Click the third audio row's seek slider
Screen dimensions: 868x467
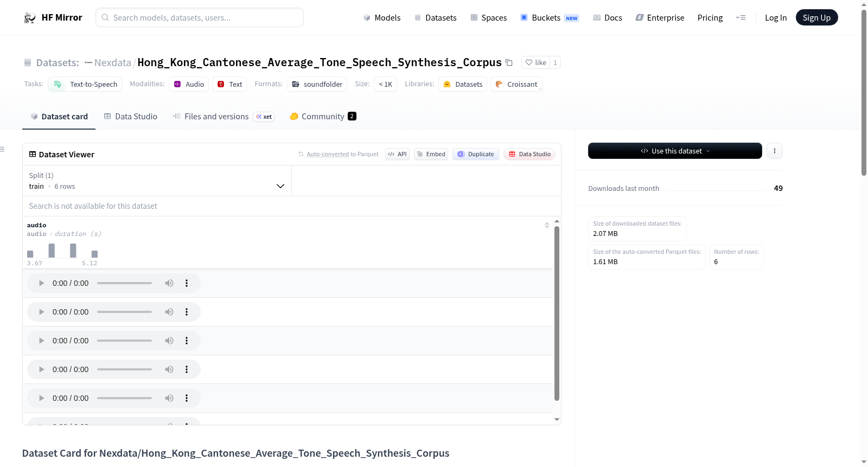pos(124,341)
